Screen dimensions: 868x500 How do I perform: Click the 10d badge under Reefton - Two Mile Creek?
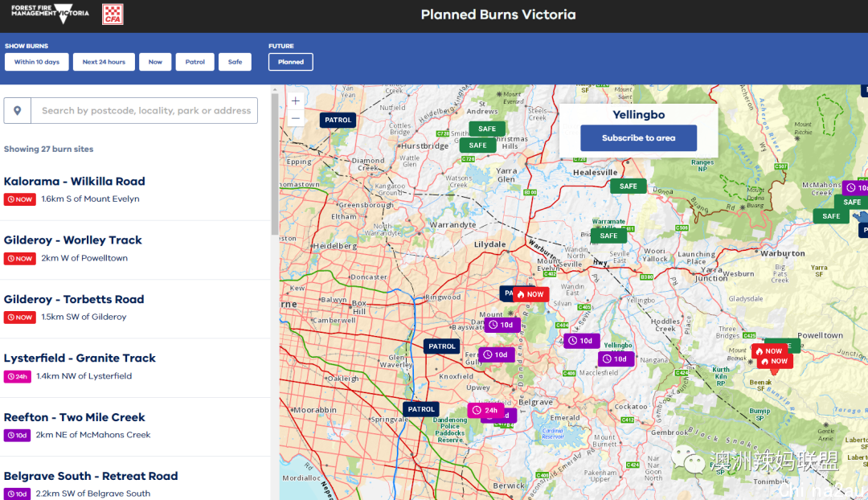pos(17,435)
